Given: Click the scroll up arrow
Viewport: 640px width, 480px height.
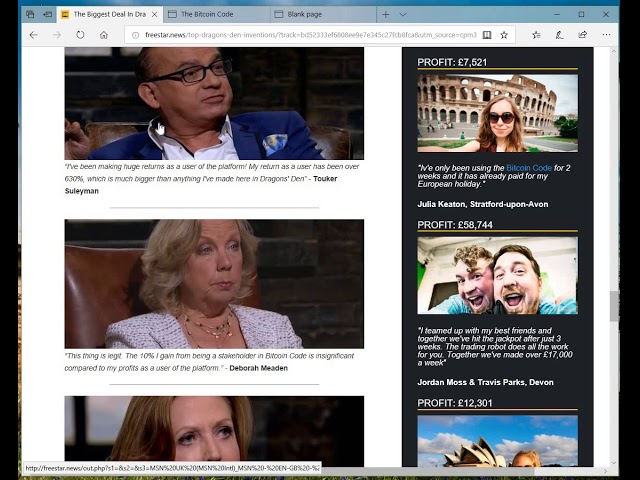Looking at the screenshot, I should (613, 51).
